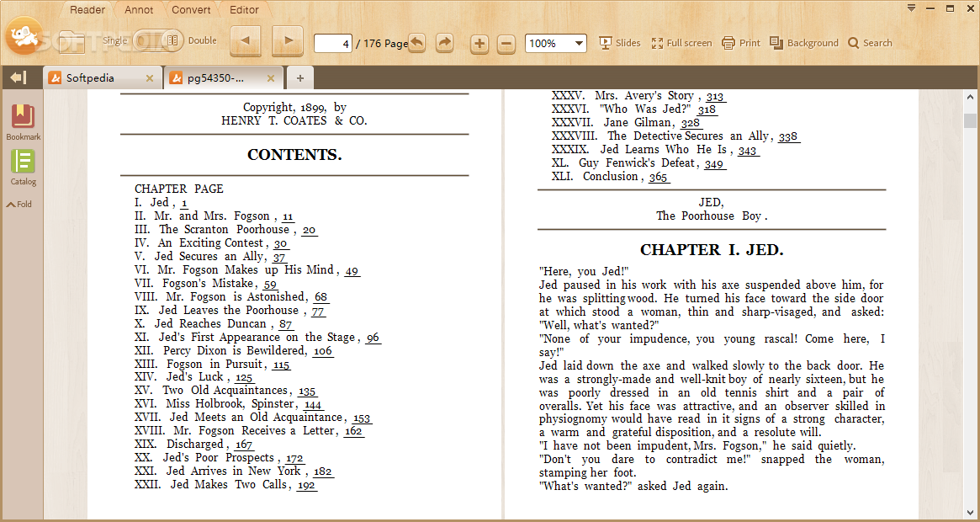Click the go-forward (redo arrow) navigation icon

point(444,43)
